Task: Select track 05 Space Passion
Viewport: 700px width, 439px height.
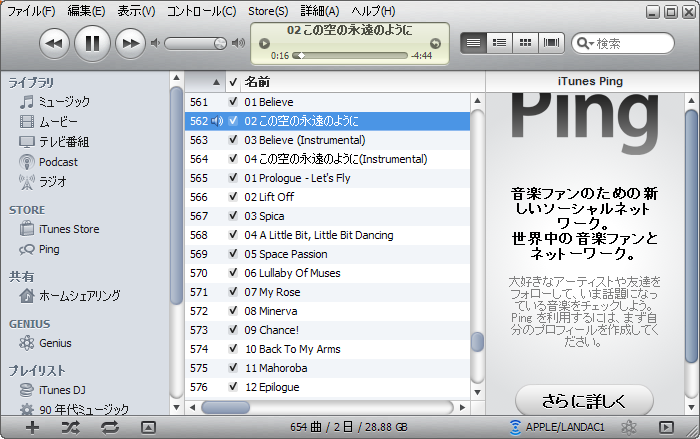Action: pos(328,254)
